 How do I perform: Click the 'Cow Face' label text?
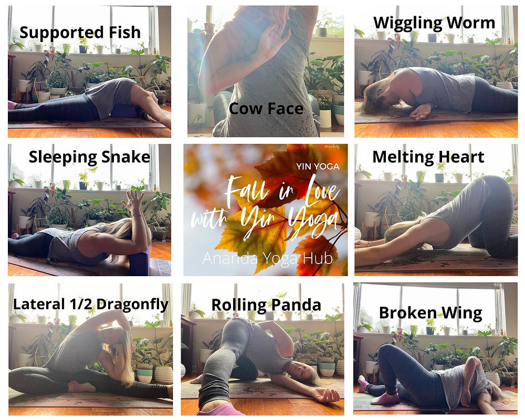[x=266, y=109]
